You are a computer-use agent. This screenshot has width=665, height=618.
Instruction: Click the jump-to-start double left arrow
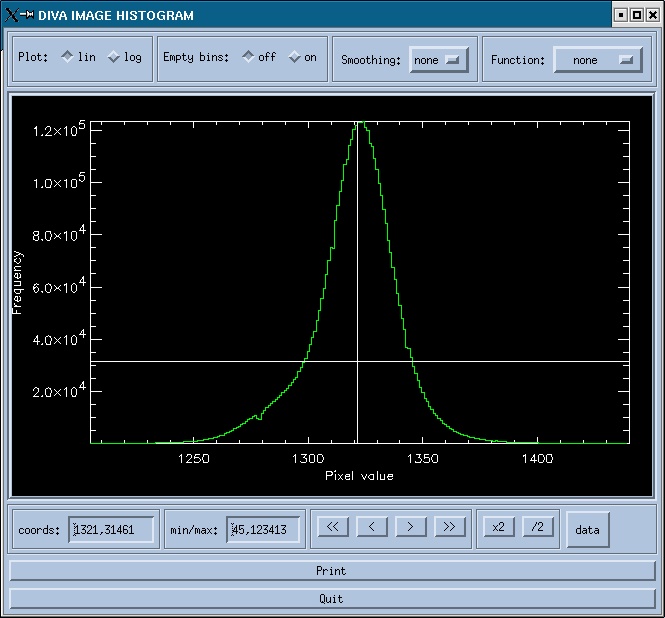332,526
